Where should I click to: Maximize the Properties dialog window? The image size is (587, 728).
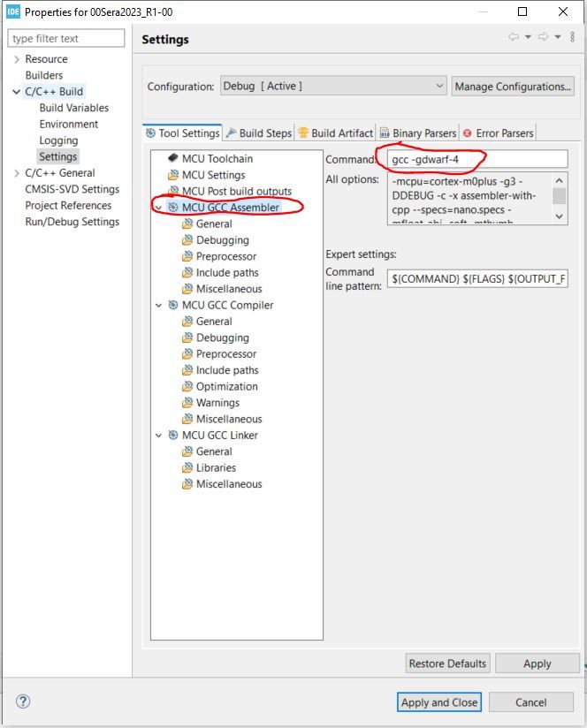click(522, 11)
